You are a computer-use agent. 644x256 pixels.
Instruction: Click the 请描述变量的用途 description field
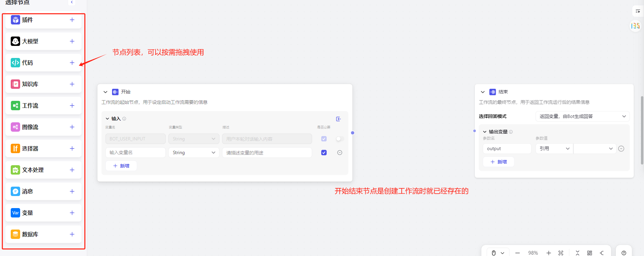click(x=267, y=152)
